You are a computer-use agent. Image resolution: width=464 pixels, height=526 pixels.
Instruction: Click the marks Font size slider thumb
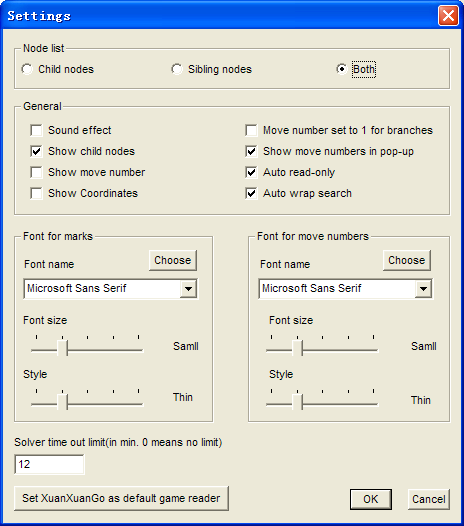[62, 348]
